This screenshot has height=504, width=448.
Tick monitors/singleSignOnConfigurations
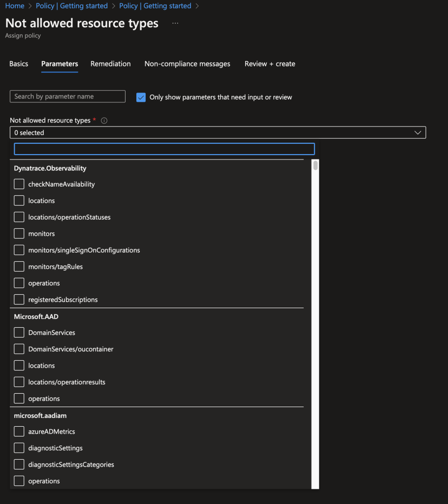point(19,250)
